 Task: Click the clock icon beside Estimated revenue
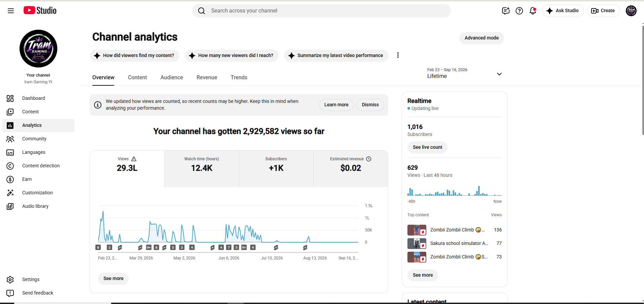pos(369,159)
